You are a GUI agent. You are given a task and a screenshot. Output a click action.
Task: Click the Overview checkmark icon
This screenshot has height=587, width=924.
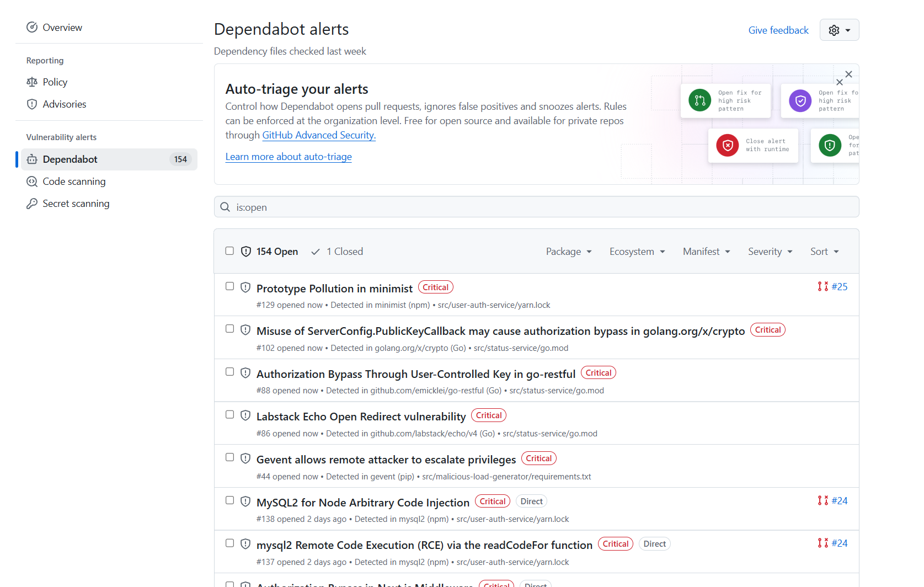pos(33,27)
